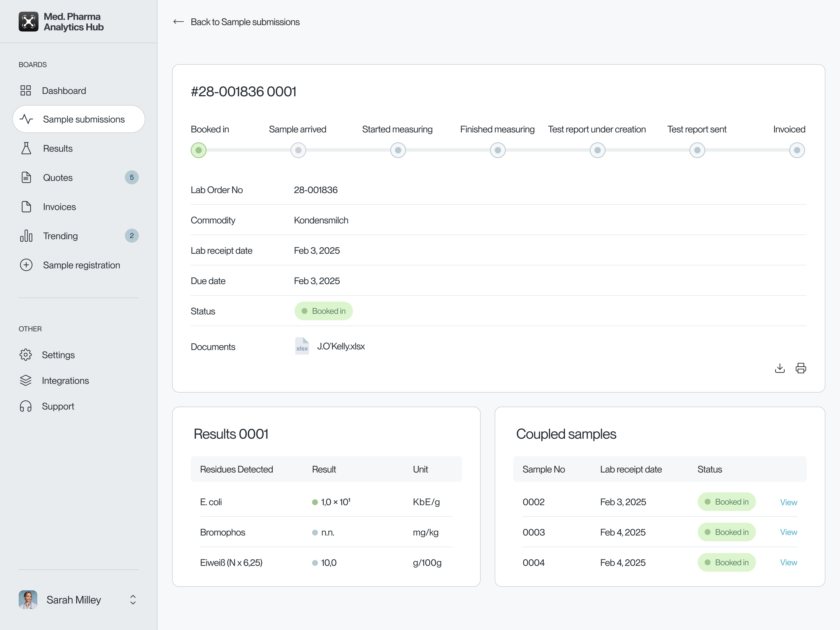Click the back arrow to Sample submissions

coord(178,22)
